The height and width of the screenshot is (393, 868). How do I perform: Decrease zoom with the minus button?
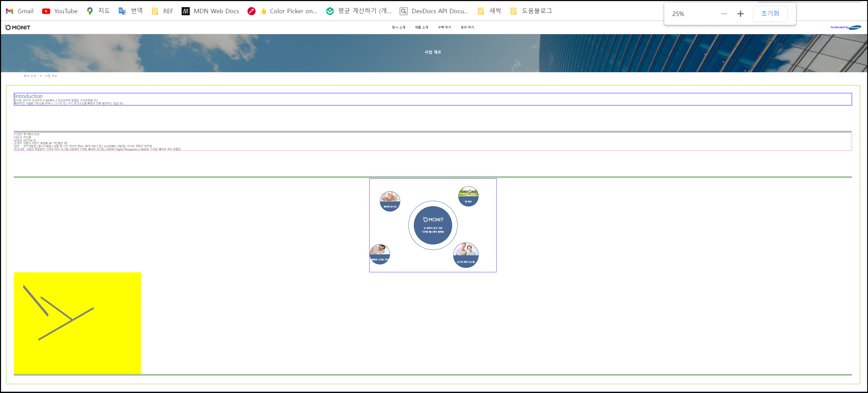[x=724, y=14]
